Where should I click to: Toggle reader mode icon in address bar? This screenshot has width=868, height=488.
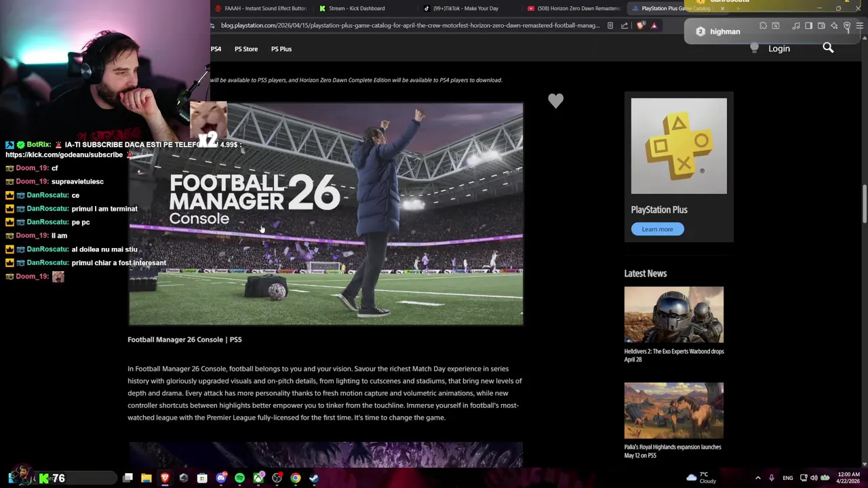tap(610, 26)
